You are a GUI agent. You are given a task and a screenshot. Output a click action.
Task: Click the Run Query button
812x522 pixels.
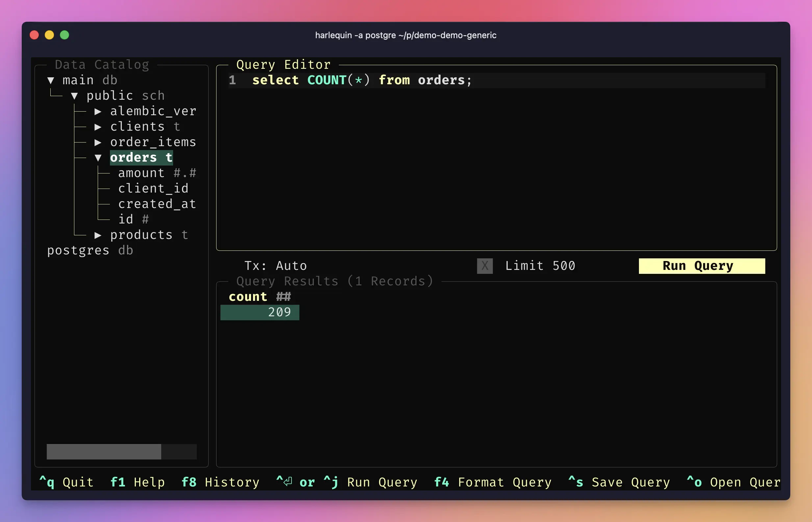coord(701,266)
